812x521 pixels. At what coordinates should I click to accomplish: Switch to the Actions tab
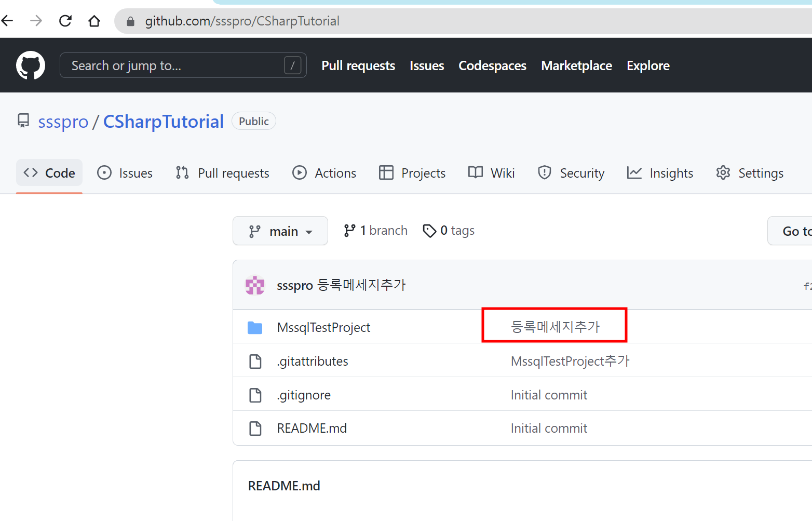tap(324, 172)
